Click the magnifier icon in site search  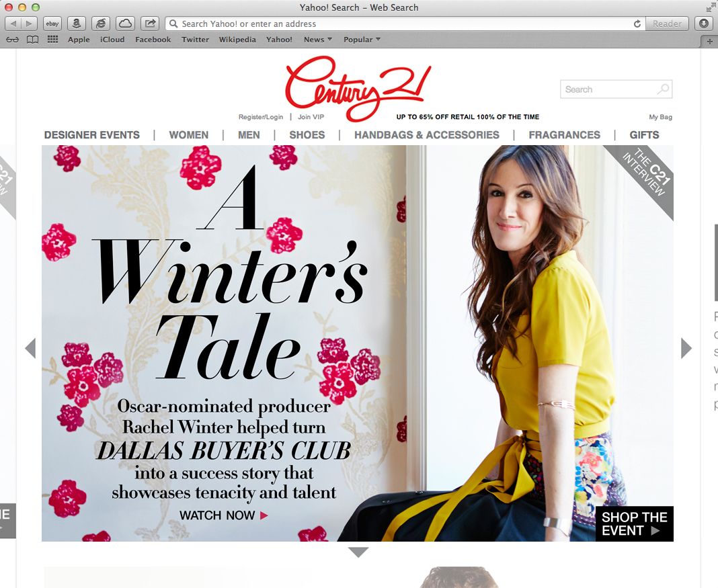[x=663, y=89]
